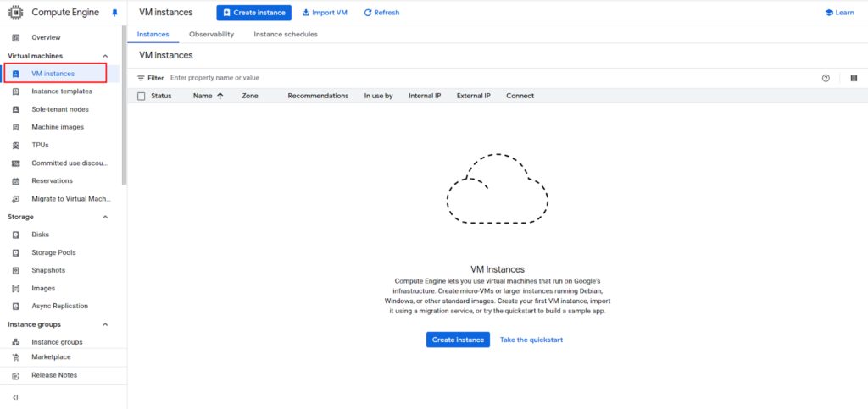
Task: Click the Internal IP column header
Action: pyautogui.click(x=425, y=96)
